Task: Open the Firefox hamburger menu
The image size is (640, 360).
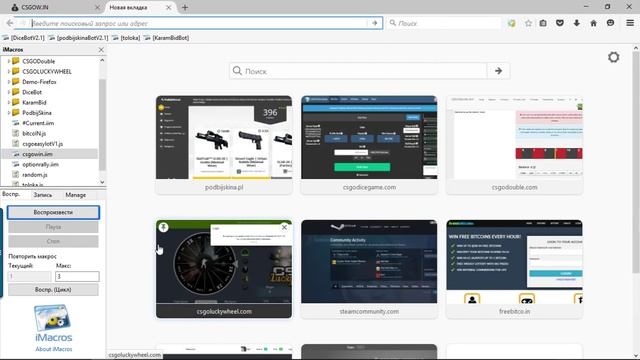Action: pos(630,23)
